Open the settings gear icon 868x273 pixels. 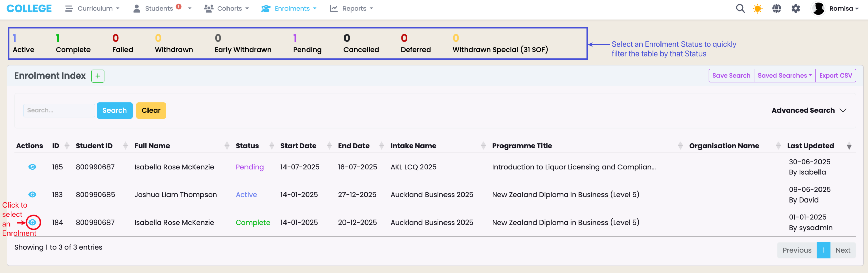click(795, 8)
